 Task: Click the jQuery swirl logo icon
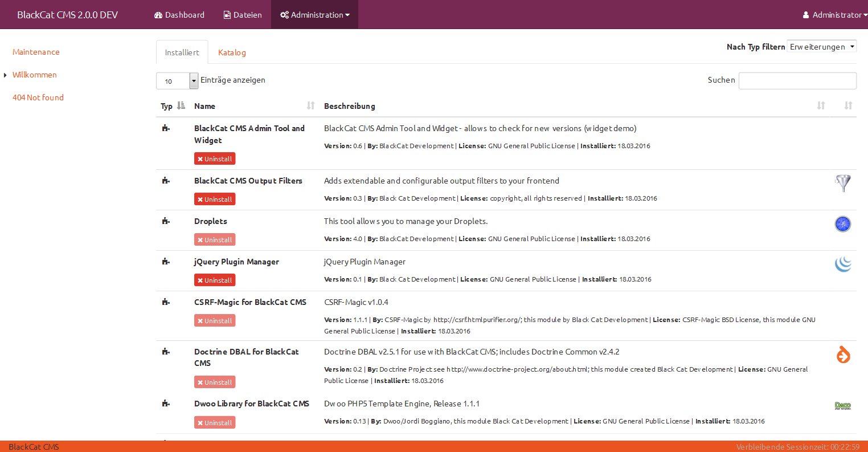click(843, 264)
